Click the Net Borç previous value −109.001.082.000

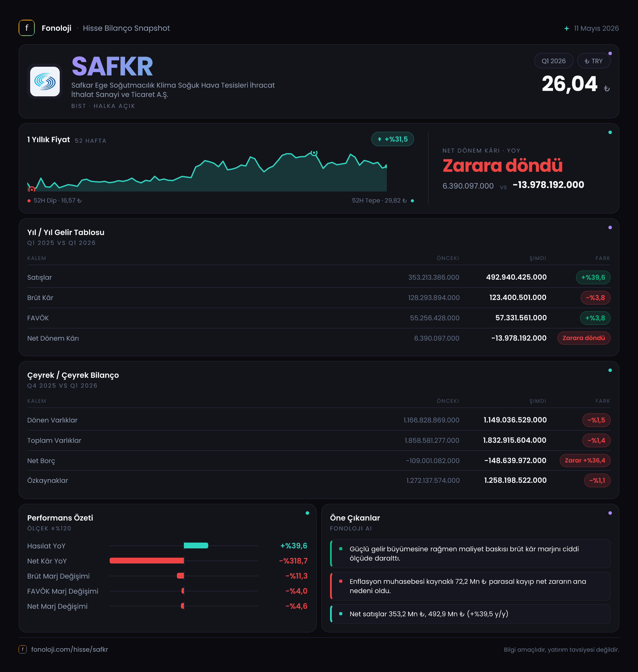tap(433, 461)
